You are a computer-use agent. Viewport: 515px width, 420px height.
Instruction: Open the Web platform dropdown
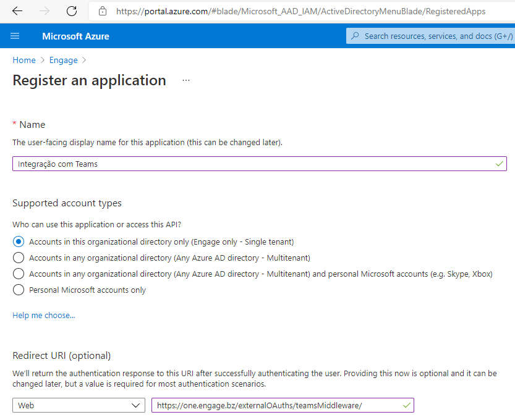(79, 405)
